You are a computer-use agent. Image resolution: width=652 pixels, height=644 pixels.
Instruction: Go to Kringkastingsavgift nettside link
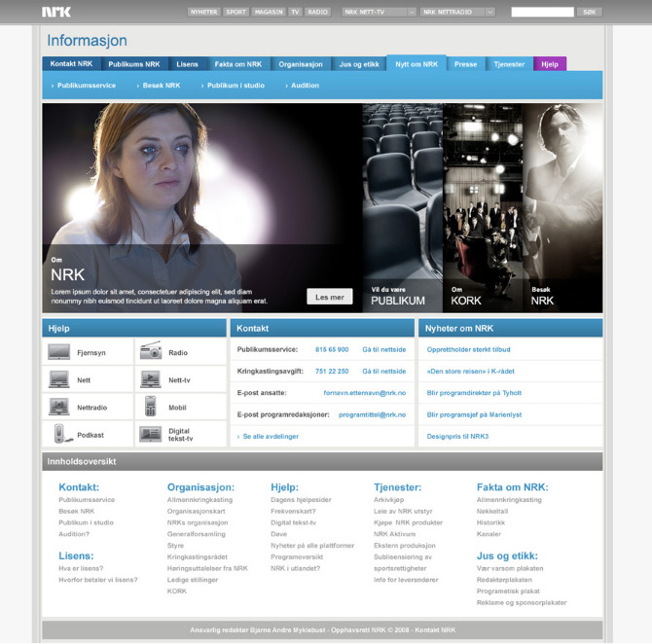[x=383, y=371]
